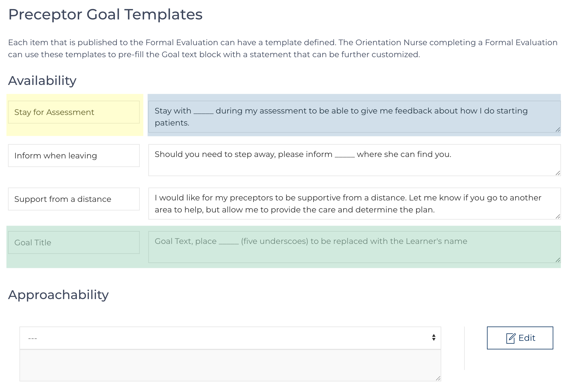Click the resize grip of the gray Approachability textarea
The width and height of the screenshot is (565, 392).
point(438,378)
